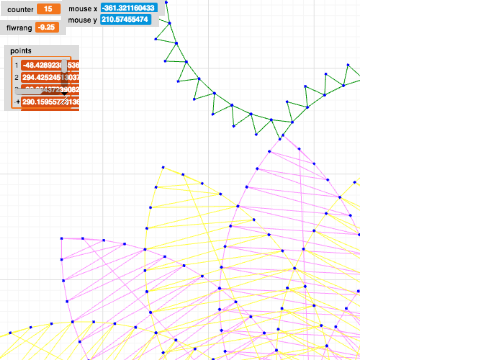Select item 2 starting with 294.425
The image size is (480, 360).
50,77
